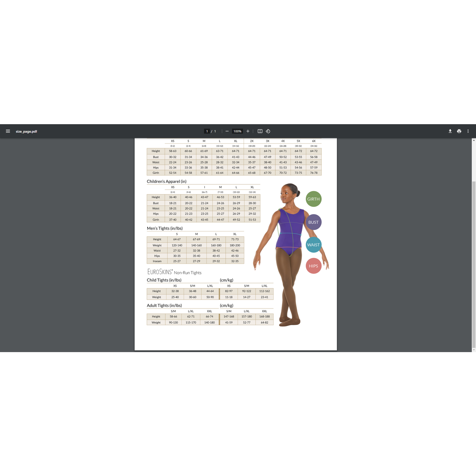Print the PDF with the printer icon
This screenshot has width=476, height=476.
459,131
